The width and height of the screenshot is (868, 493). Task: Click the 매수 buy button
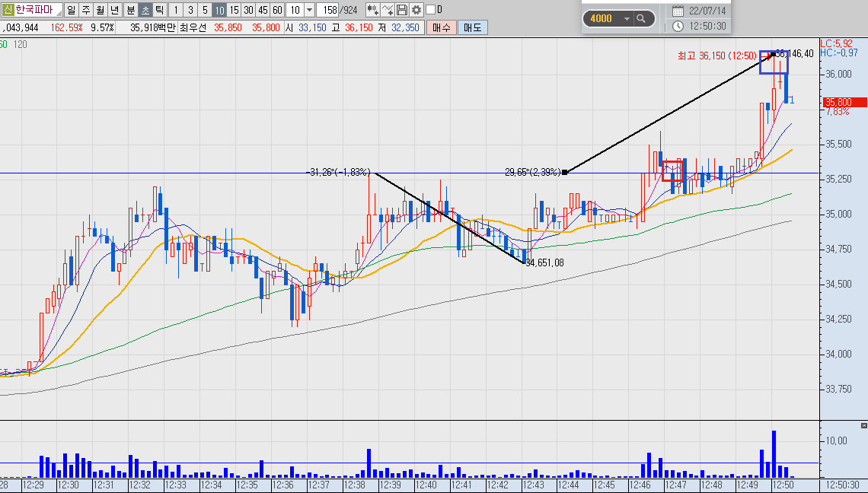pyautogui.click(x=441, y=27)
